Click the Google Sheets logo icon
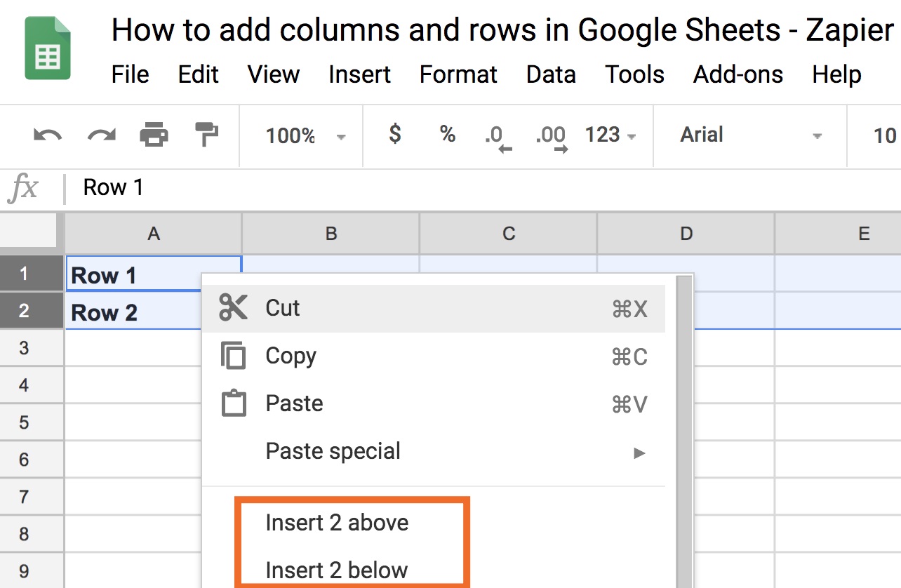 coord(48,48)
